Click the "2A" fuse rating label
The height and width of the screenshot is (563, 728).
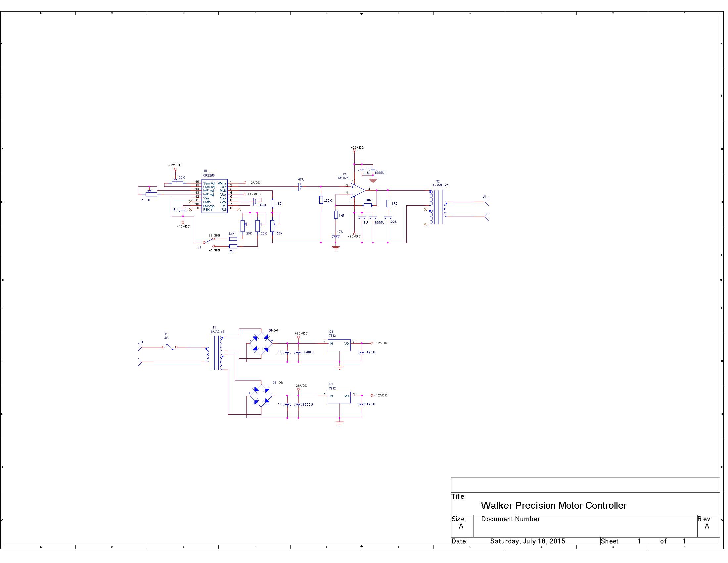(166, 338)
